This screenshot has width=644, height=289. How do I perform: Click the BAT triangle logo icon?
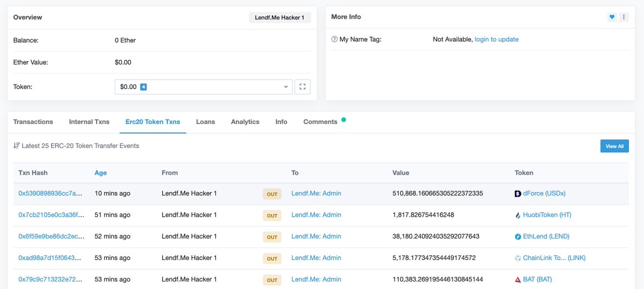point(518,279)
